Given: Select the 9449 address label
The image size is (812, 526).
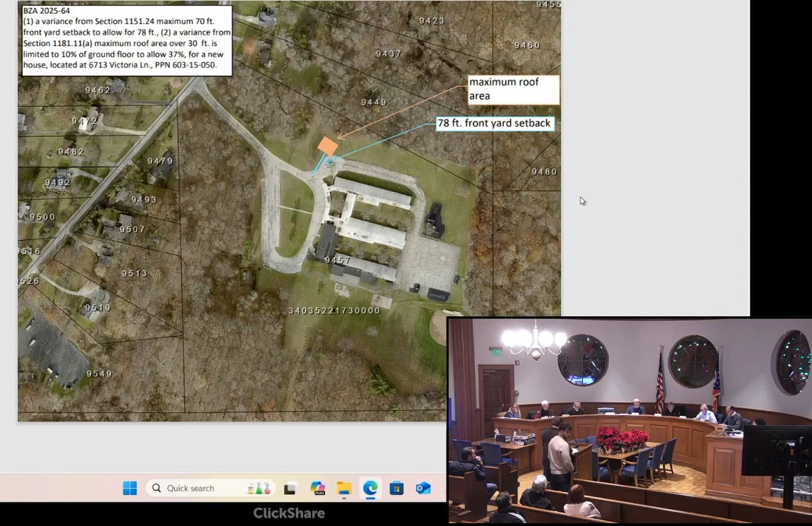Looking at the screenshot, I should tap(374, 102).
